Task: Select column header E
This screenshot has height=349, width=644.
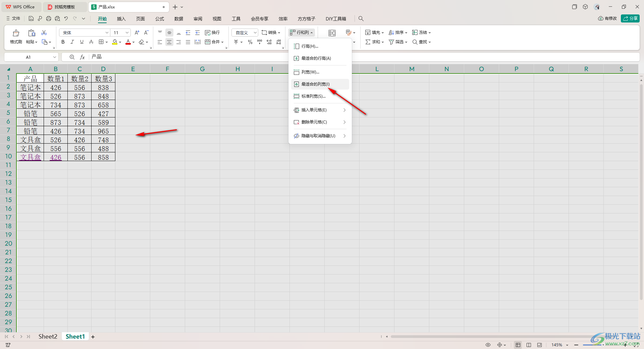Action: click(133, 69)
